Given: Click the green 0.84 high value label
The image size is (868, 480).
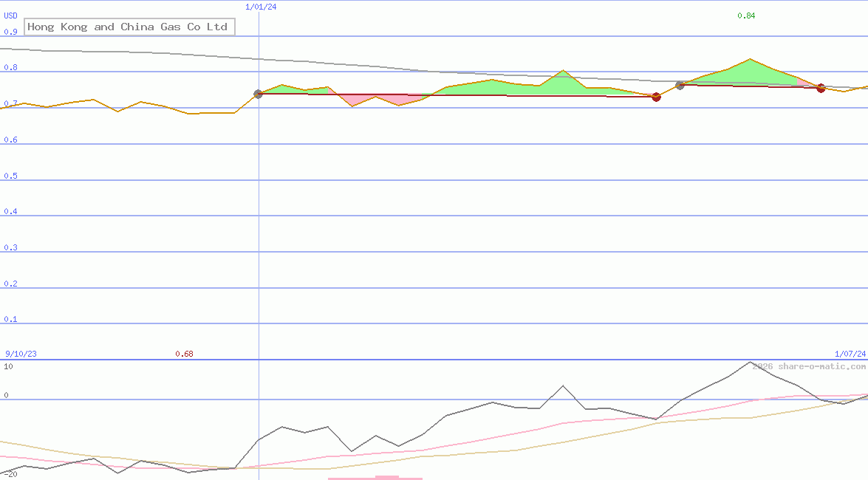Looking at the screenshot, I should tap(746, 16).
